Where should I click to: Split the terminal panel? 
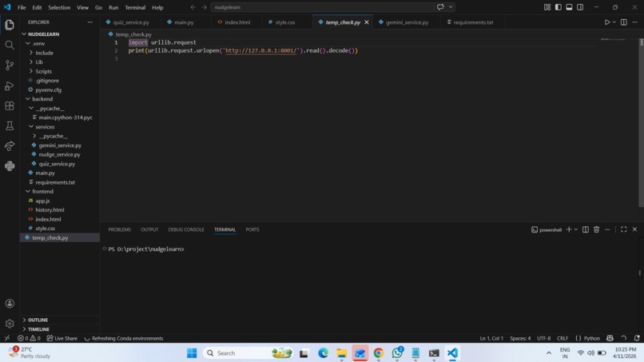(x=585, y=229)
